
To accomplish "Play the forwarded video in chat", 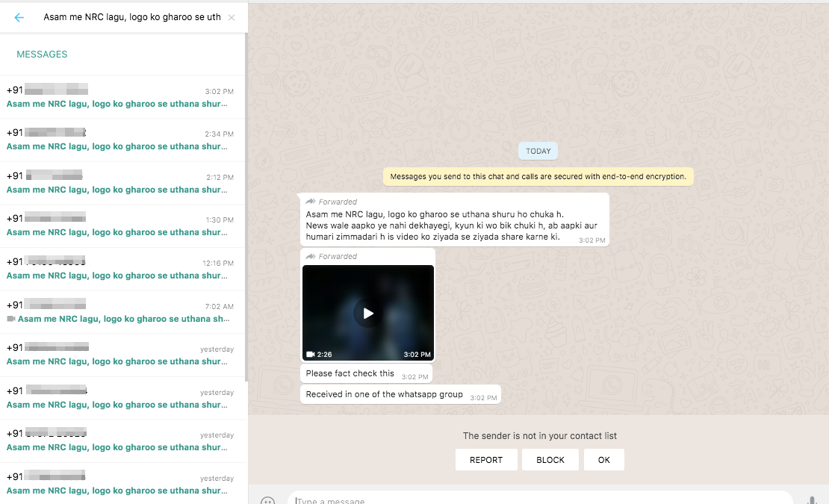I will tap(368, 314).
